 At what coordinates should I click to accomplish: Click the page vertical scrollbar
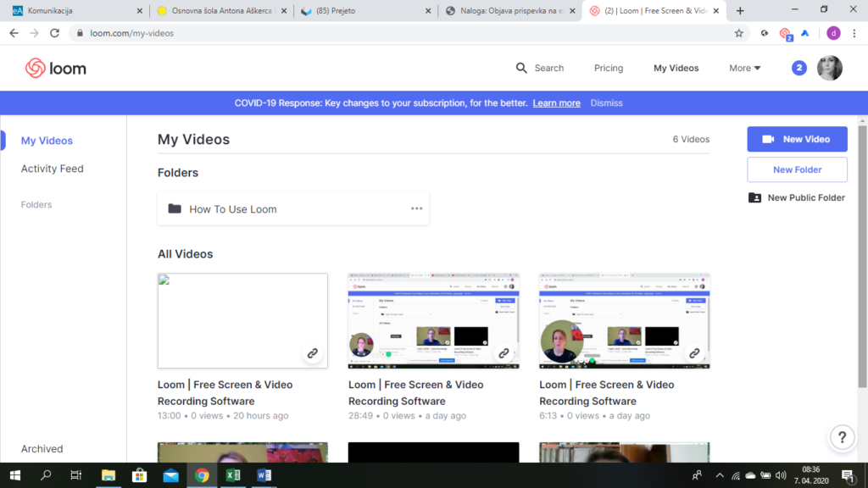coord(862,258)
